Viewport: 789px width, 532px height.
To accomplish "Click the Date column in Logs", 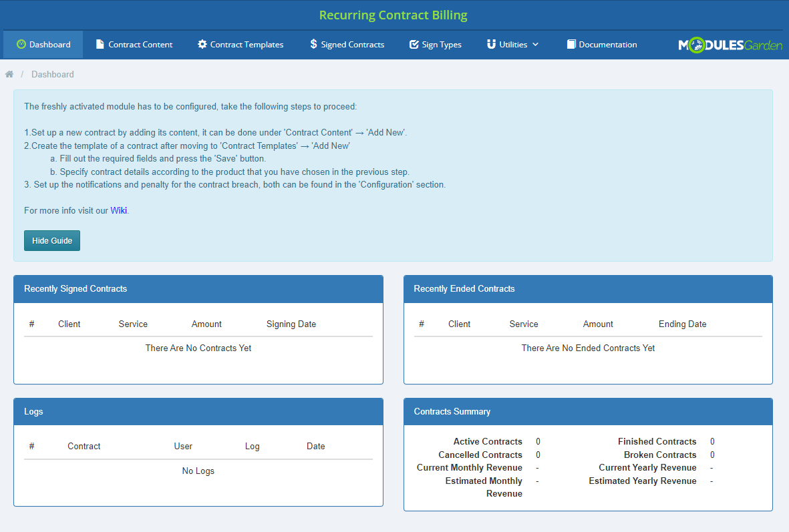I will [315, 447].
